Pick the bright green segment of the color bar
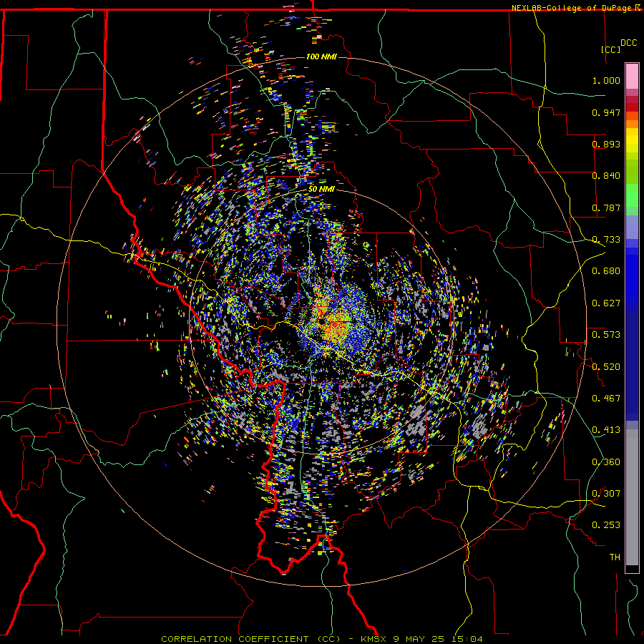This screenshot has height=644, width=644. [x=632, y=195]
